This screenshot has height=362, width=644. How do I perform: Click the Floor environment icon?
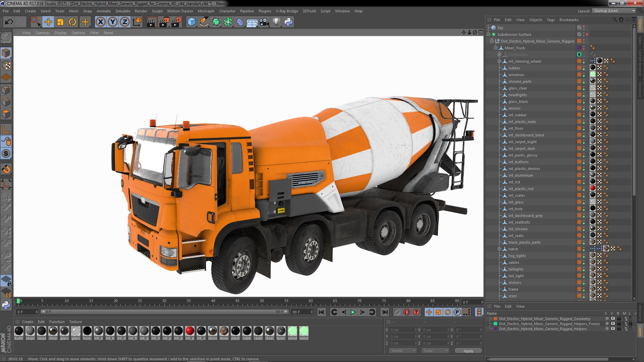pyautogui.click(x=252, y=22)
